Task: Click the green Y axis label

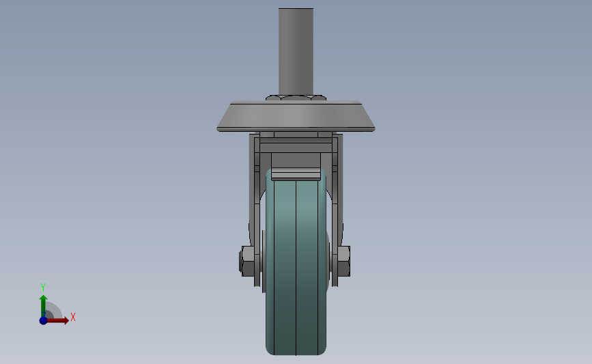Action: tap(42, 288)
